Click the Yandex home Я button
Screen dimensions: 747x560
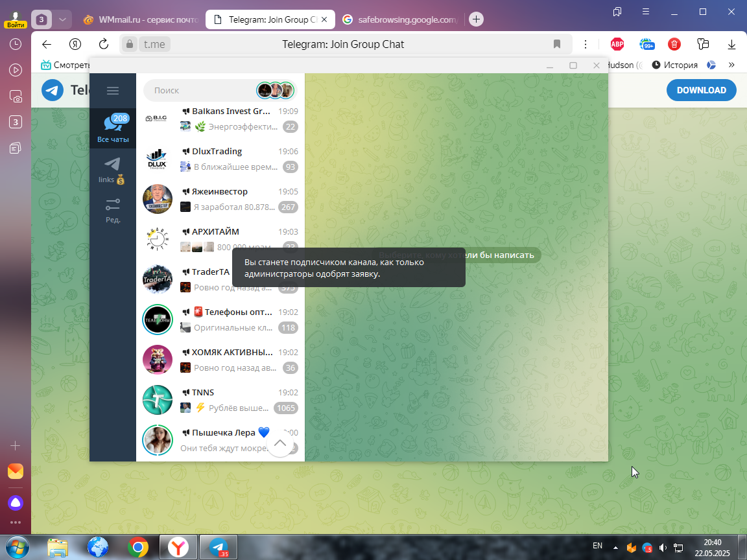click(x=75, y=44)
